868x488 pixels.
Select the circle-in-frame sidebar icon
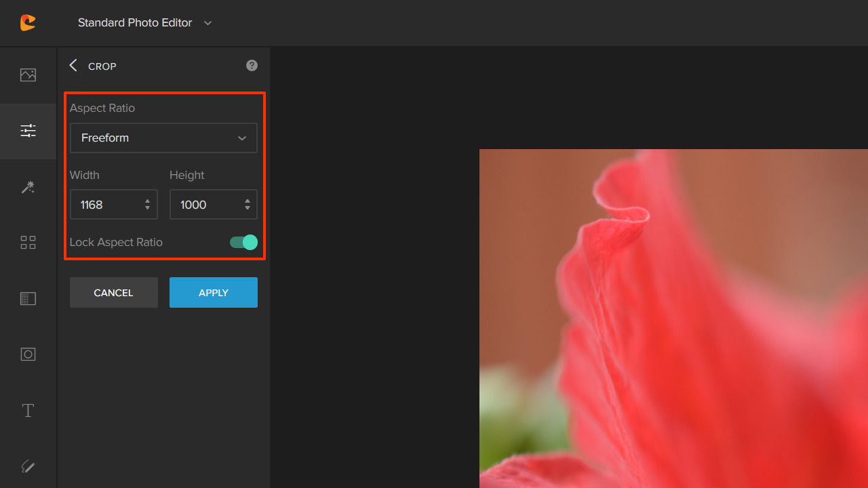(28, 354)
